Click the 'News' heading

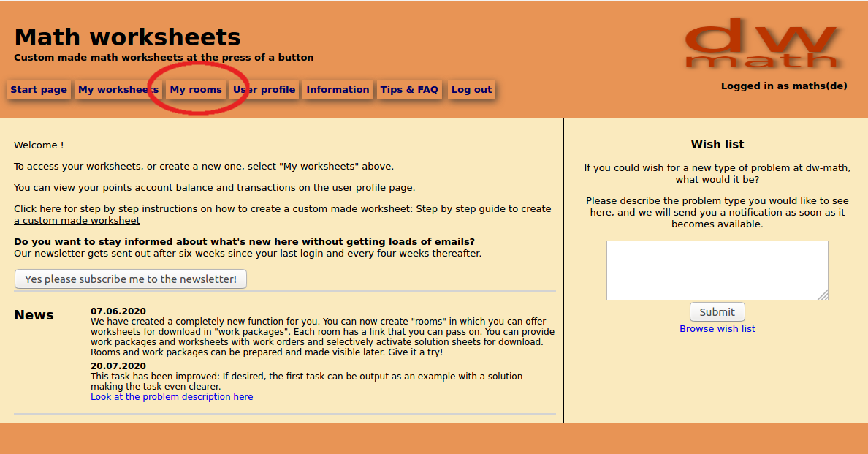34,315
